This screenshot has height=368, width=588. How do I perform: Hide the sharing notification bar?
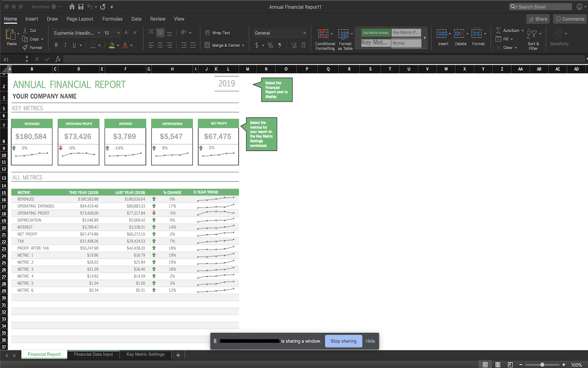point(370,341)
